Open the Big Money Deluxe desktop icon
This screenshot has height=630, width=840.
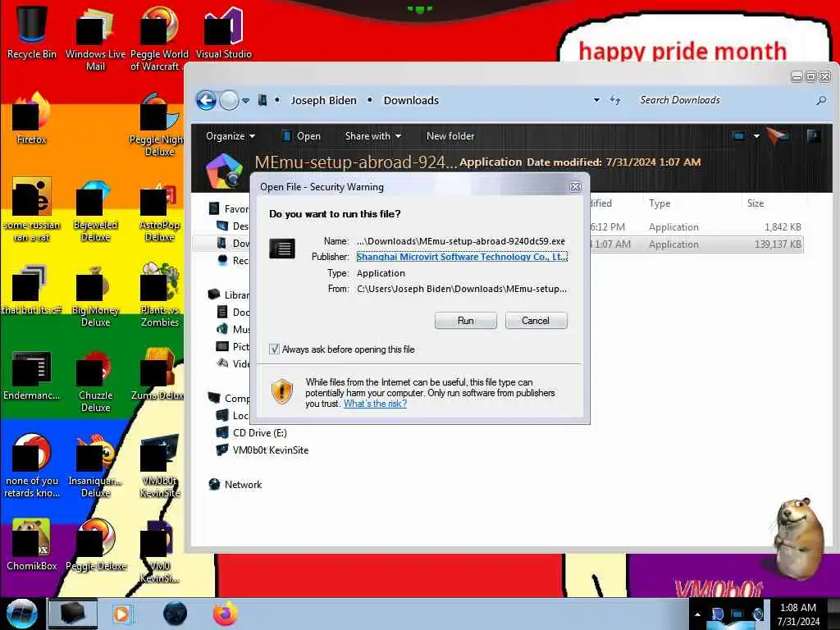coord(95,295)
